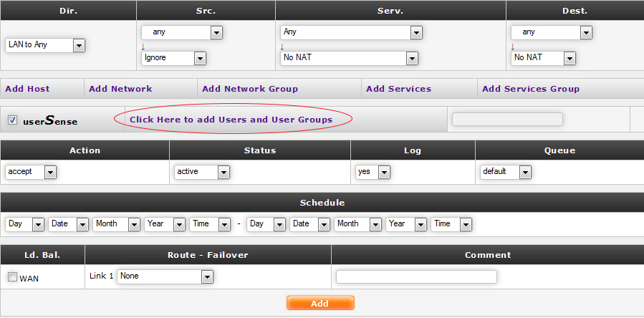Open the Link 1 'None' route dropdown

pyautogui.click(x=166, y=276)
